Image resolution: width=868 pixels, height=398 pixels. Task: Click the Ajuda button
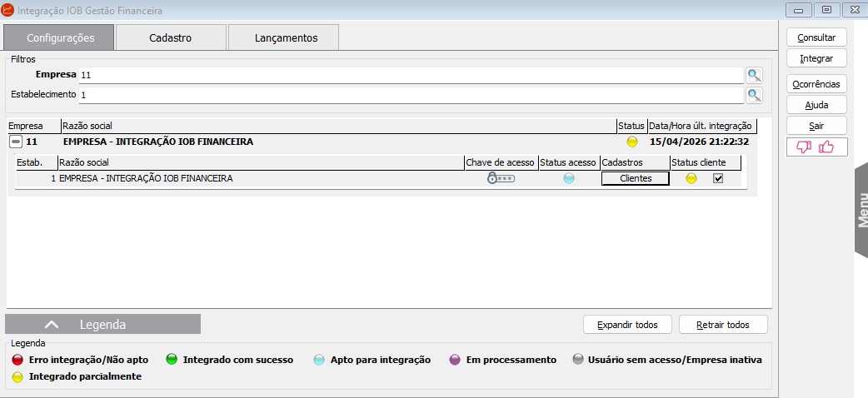[816, 105]
